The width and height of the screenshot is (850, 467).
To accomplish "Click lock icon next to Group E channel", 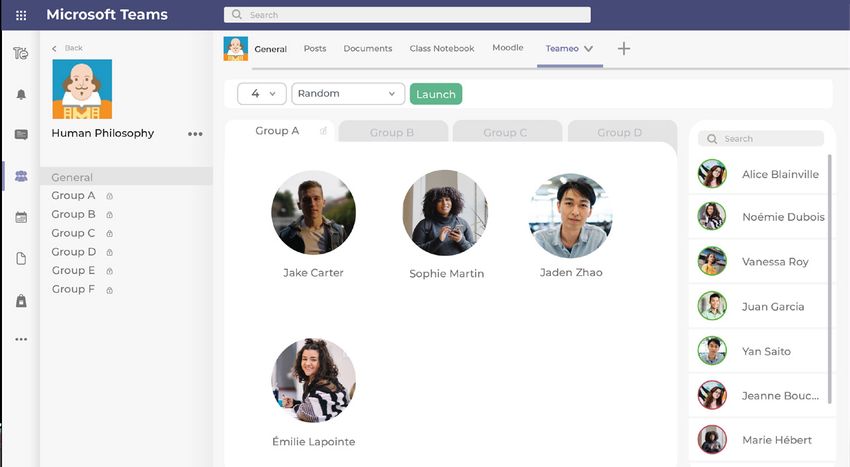I will pos(110,271).
